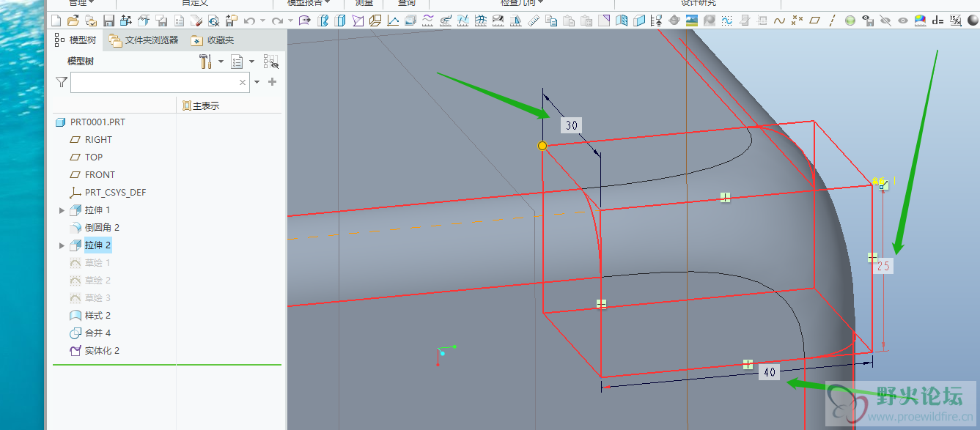Viewport: 980px width, 430px height.
Task: Select the FRONT datum plane
Action: click(92, 174)
